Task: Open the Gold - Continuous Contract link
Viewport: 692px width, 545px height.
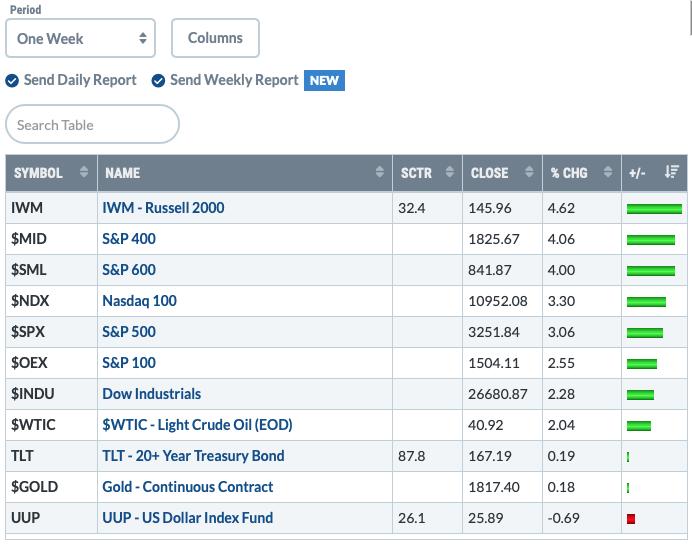Action: click(188, 487)
